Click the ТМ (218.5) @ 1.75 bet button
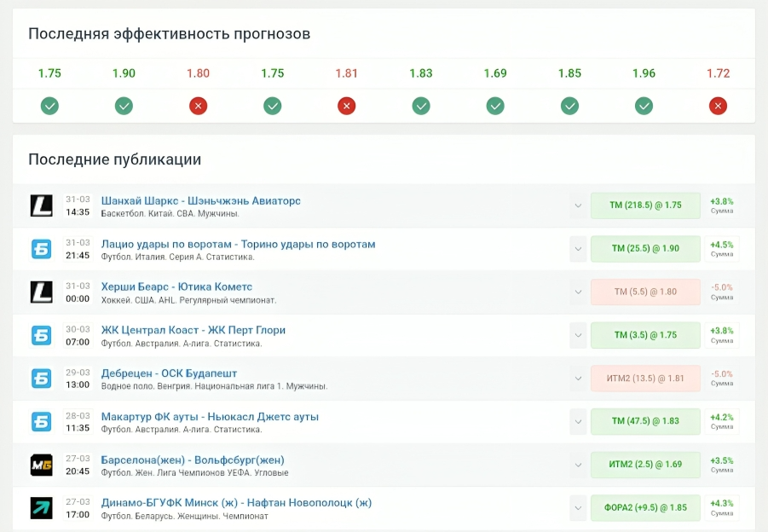The width and height of the screenshot is (768, 532). tap(645, 205)
